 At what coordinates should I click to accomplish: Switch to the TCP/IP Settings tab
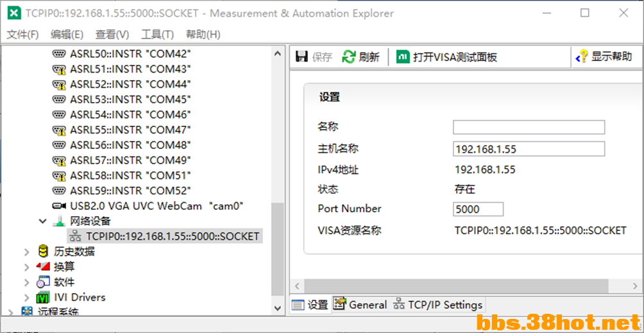(437, 305)
